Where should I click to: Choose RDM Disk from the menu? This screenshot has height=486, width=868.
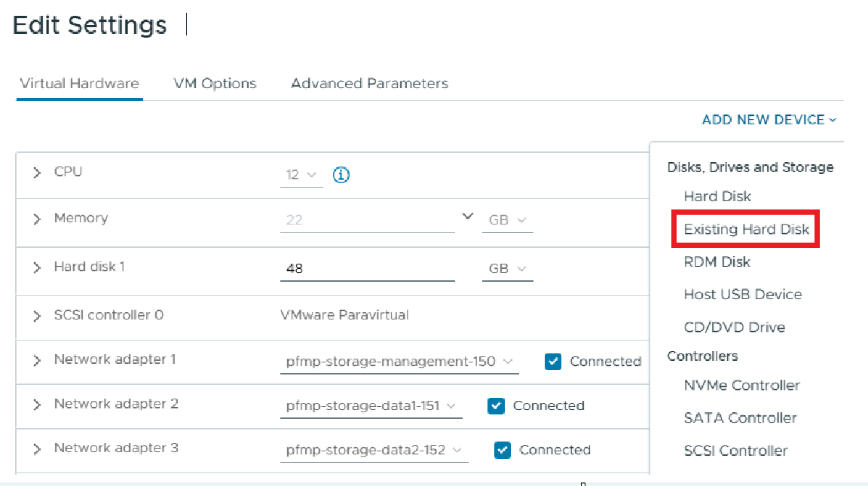[x=718, y=261]
